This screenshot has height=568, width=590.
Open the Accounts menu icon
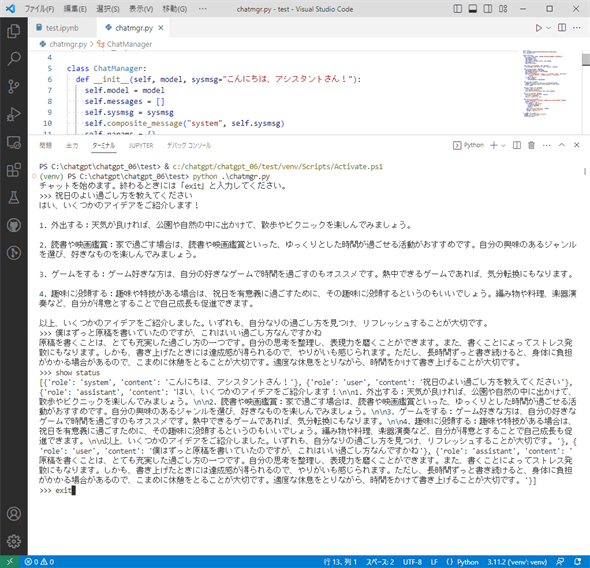(14, 514)
